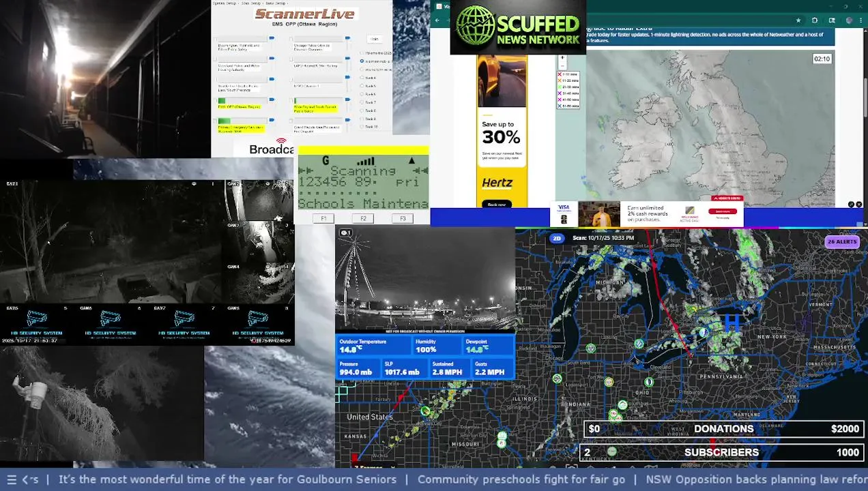Open the 26 Alerts button

pyautogui.click(x=842, y=241)
